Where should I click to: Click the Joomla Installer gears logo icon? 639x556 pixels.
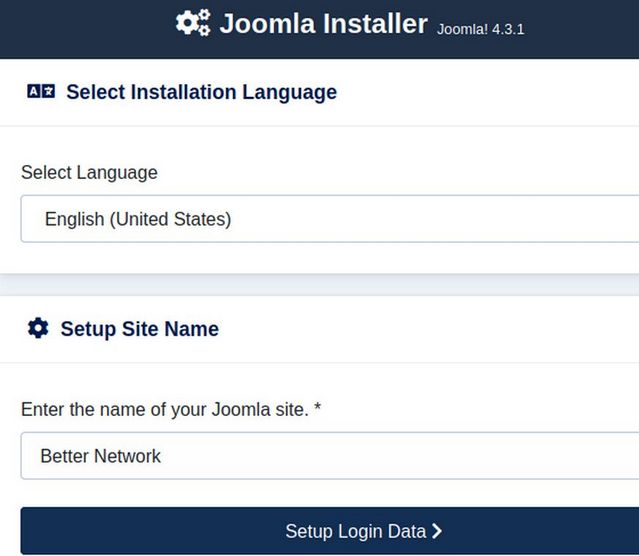click(193, 23)
